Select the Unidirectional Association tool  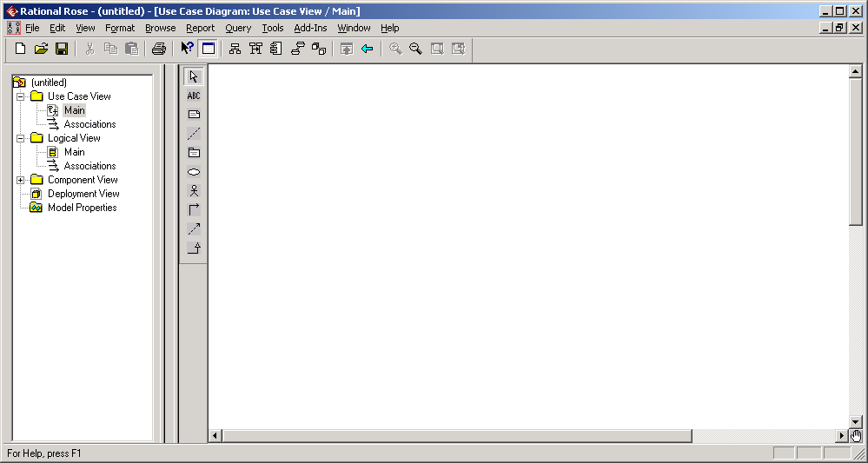[x=194, y=209]
